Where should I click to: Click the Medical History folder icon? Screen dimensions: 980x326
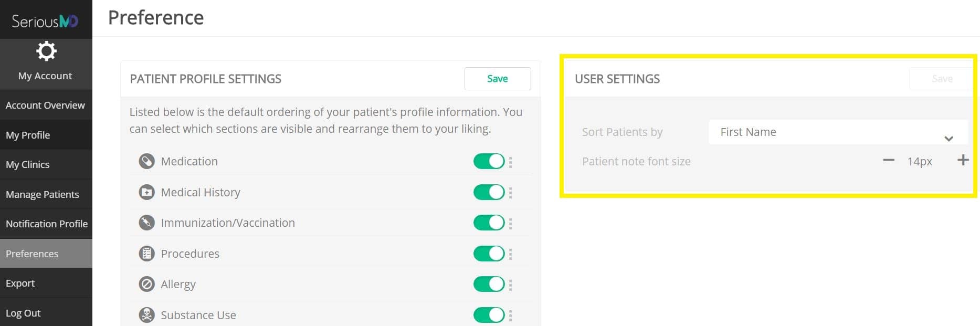pyautogui.click(x=146, y=192)
